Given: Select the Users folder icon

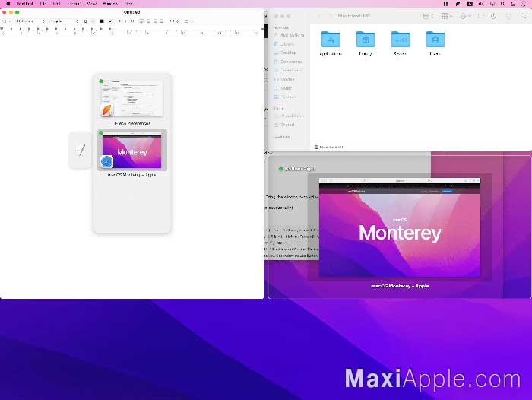Looking at the screenshot, I should [435, 40].
